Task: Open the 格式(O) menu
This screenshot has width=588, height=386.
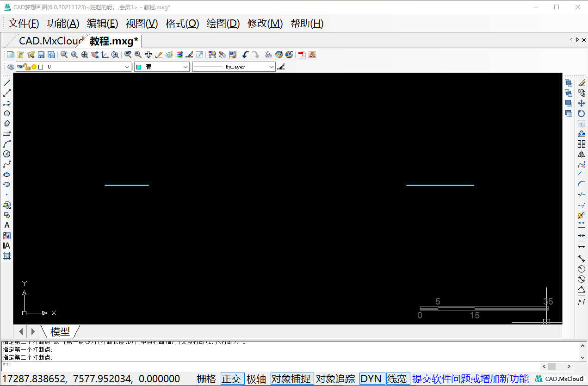Action: [x=182, y=24]
